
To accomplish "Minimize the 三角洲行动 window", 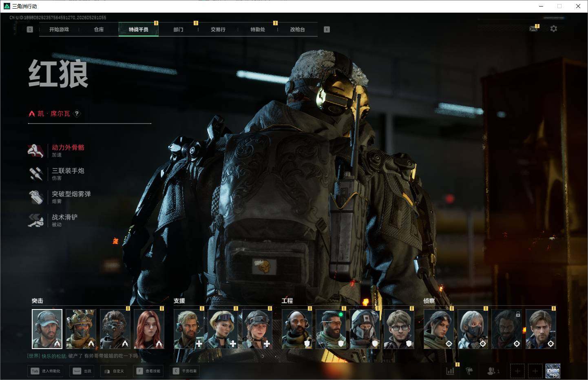I will point(541,6).
